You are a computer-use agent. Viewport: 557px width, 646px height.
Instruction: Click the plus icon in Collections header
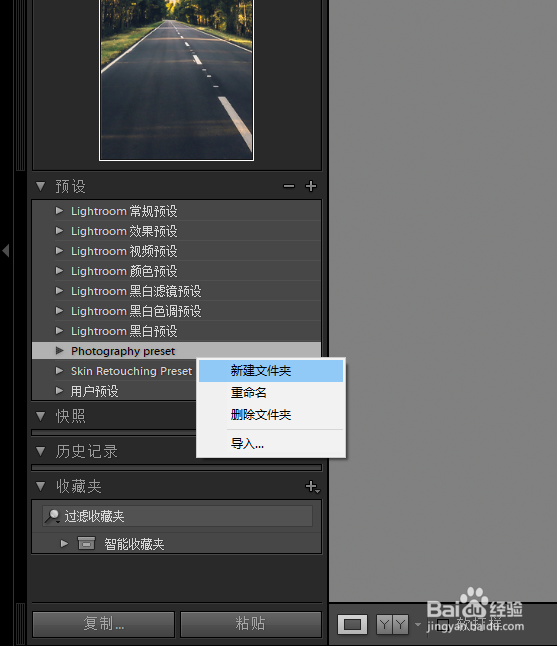312,487
